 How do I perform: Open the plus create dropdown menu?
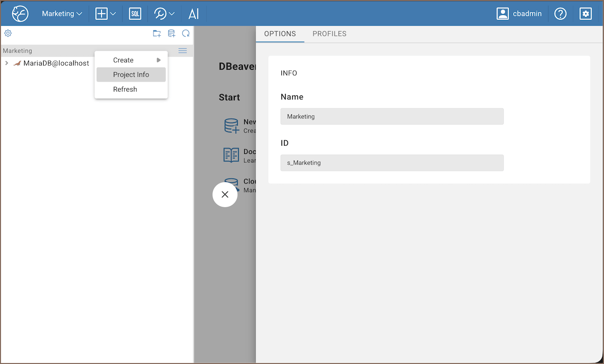pos(106,14)
